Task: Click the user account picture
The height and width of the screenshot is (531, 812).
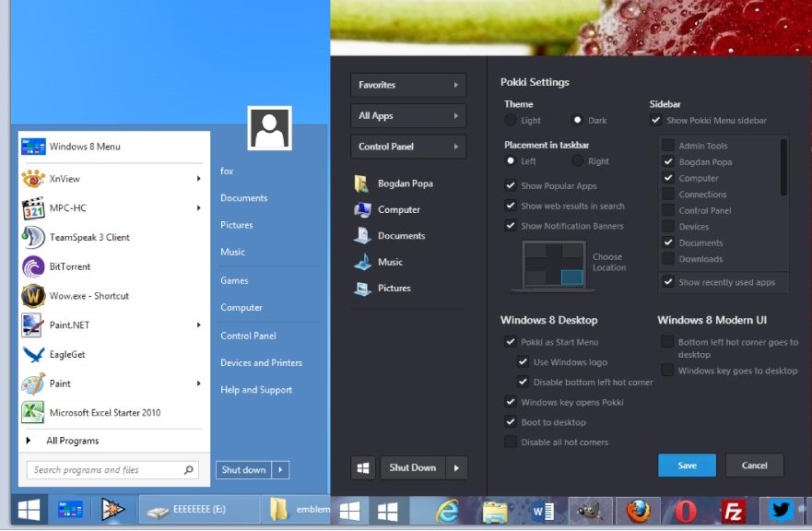Action: coord(269,128)
